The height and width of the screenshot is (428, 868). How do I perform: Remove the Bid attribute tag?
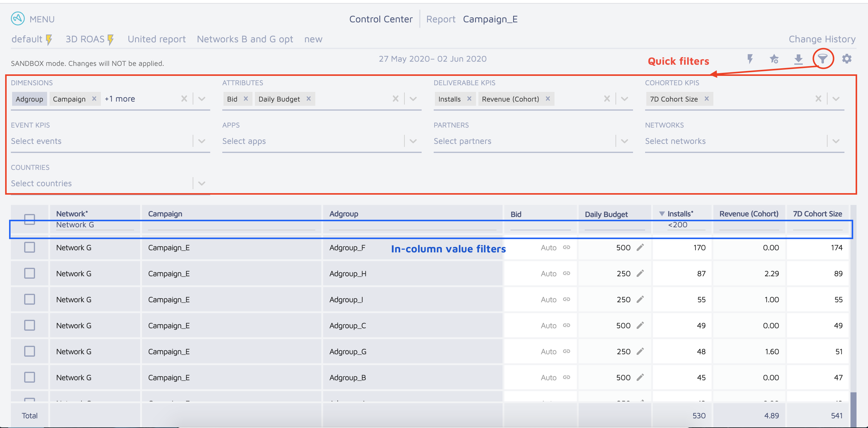coord(246,99)
